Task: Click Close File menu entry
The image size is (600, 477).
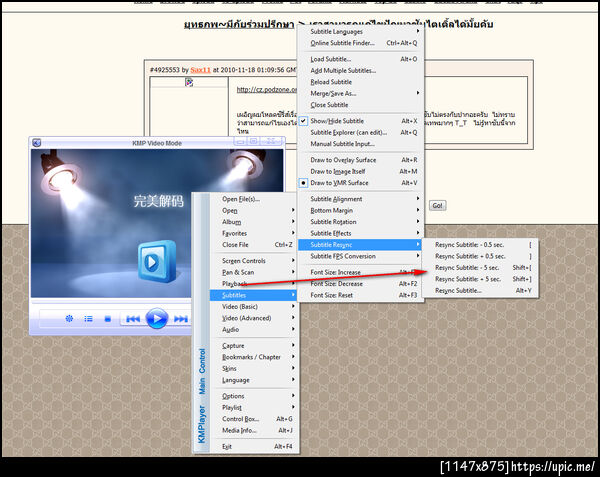Action: [253, 245]
